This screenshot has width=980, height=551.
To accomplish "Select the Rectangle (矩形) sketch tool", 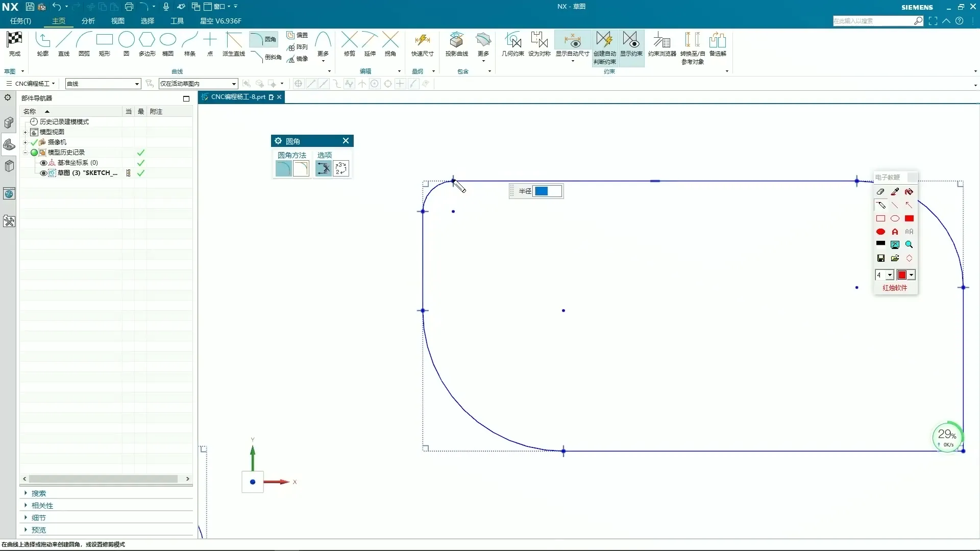I will 104,40.
